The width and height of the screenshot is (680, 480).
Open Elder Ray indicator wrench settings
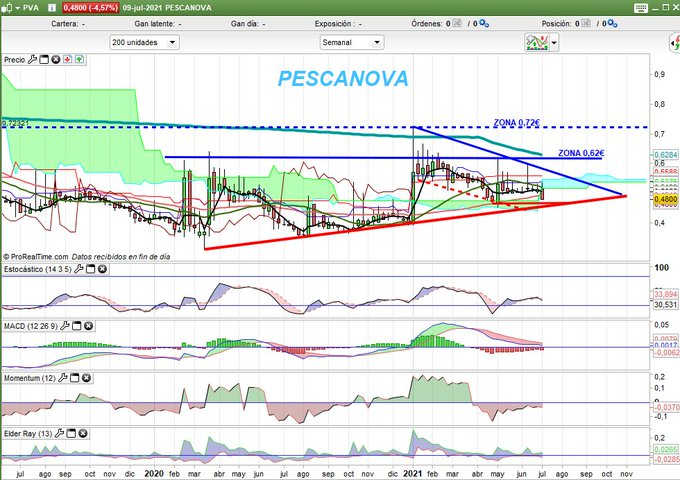[59, 433]
